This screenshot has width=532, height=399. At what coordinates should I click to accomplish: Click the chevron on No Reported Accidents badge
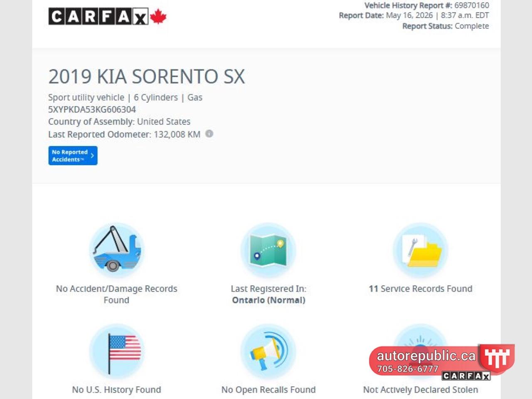click(92, 155)
